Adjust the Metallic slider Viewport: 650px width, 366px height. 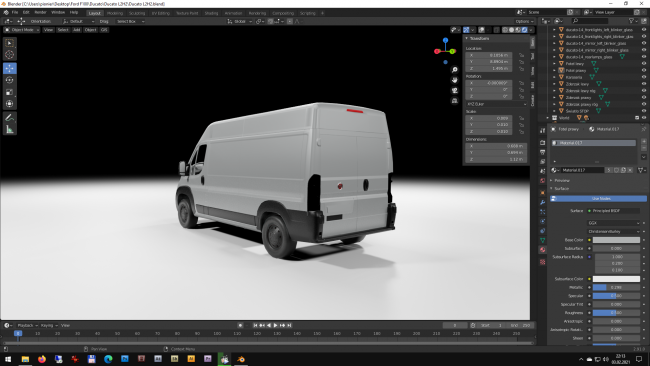[x=616, y=287]
